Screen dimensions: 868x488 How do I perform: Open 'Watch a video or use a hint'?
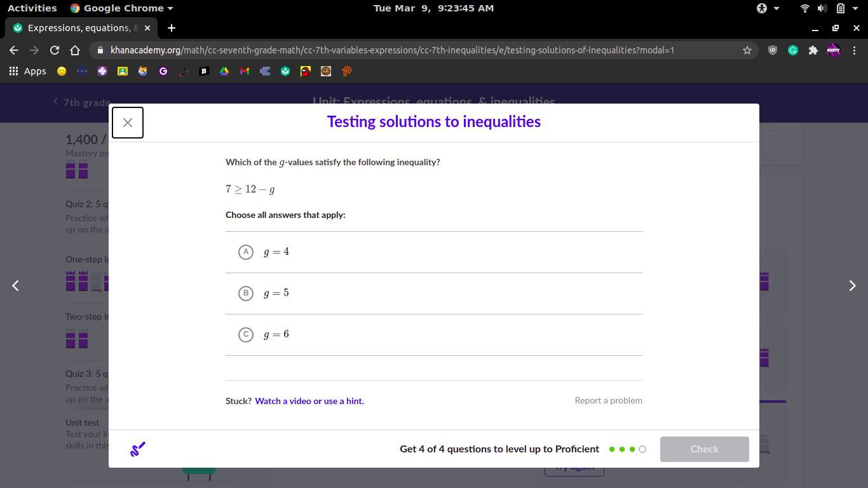[309, 401]
